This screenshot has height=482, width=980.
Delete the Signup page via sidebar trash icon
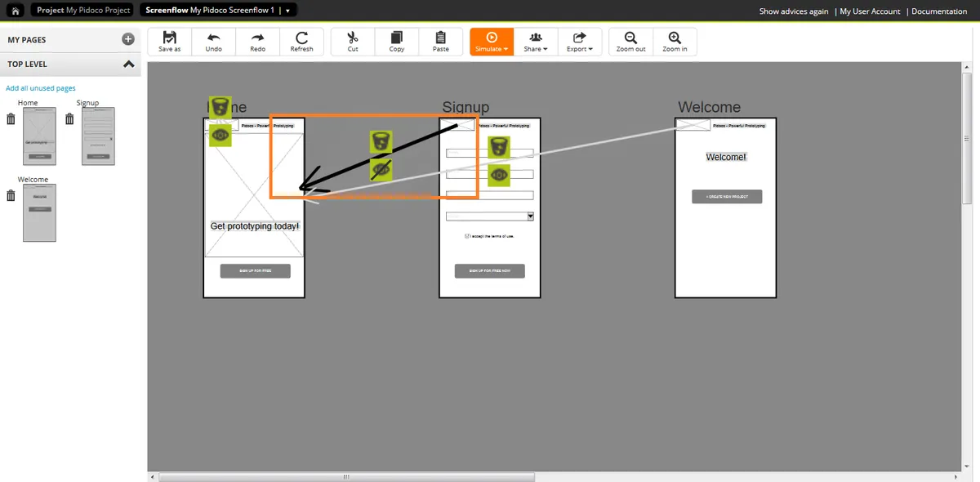coord(69,119)
